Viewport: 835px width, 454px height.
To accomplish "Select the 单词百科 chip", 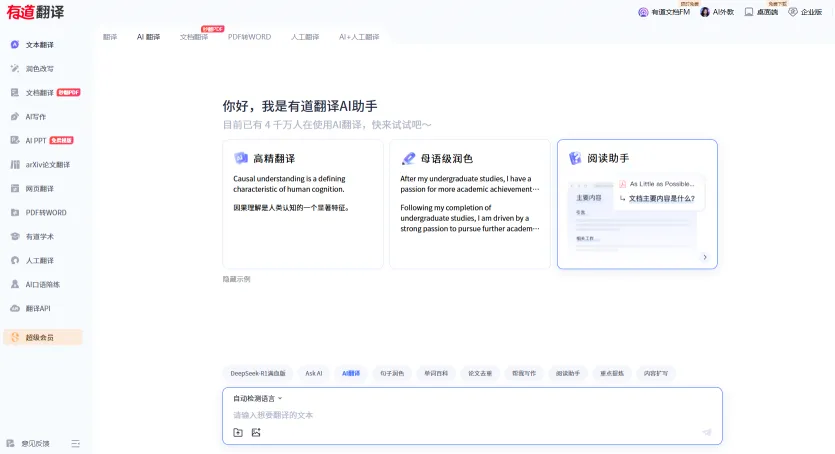I will coord(436,373).
